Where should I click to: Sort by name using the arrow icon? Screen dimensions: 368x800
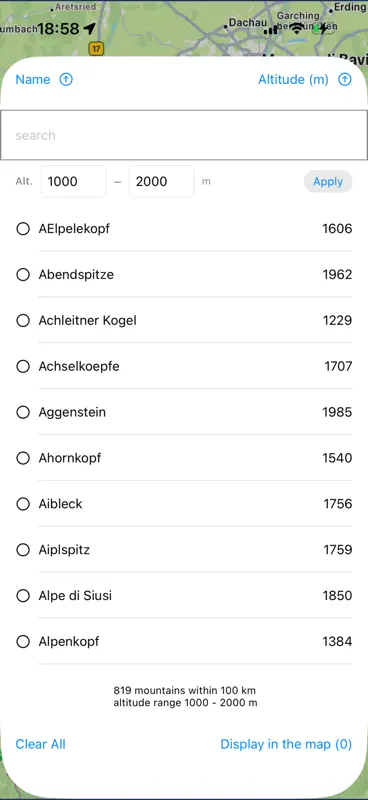tap(66, 80)
